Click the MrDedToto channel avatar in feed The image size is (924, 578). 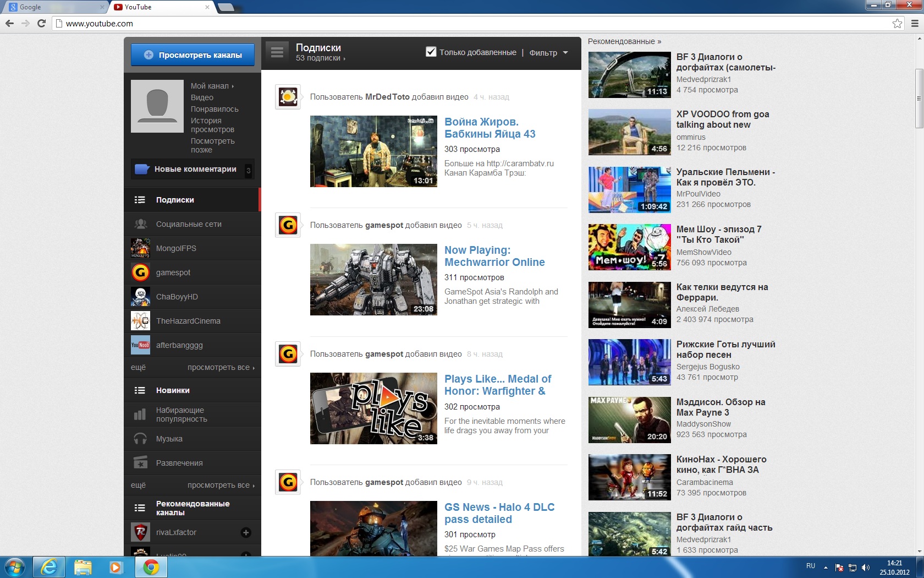pyautogui.click(x=288, y=97)
